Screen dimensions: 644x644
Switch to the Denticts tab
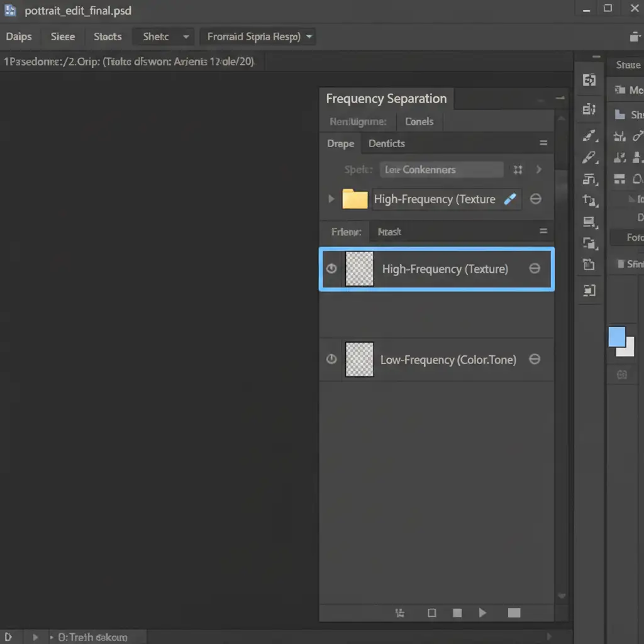pyautogui.click(x=386, y=143)
